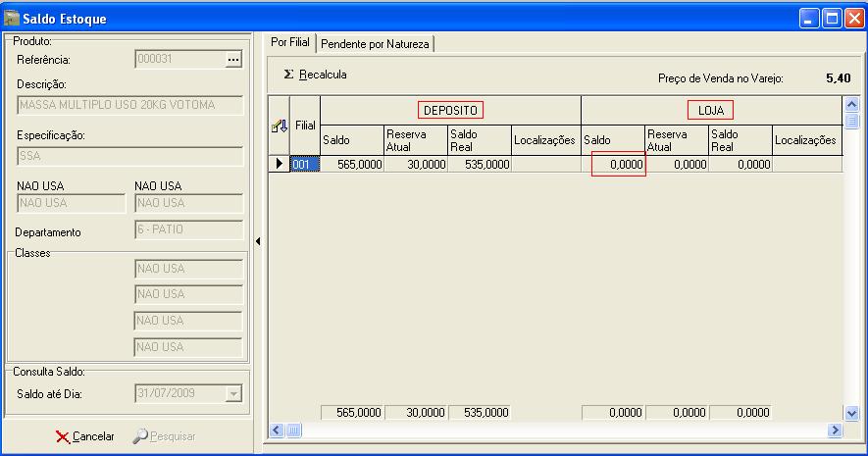
Task: Click the Pesquisar magnifier button
Action: coord(165,435)
